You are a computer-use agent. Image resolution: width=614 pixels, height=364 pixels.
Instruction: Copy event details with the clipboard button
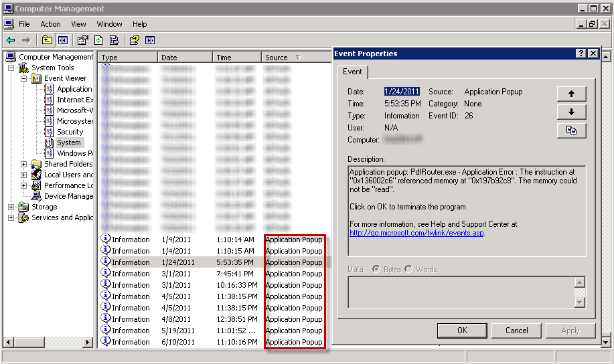click(571, 130)
